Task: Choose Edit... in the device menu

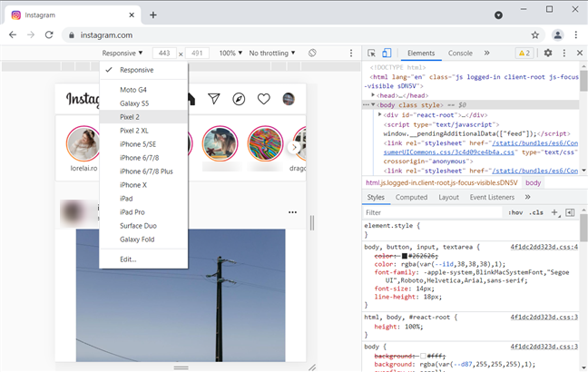Action: click(128, 259)
